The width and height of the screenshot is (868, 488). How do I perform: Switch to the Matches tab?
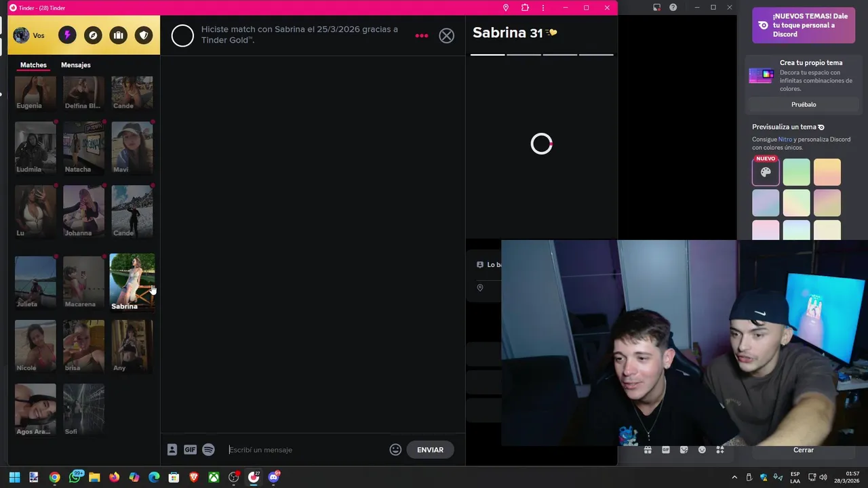[33, 65]
